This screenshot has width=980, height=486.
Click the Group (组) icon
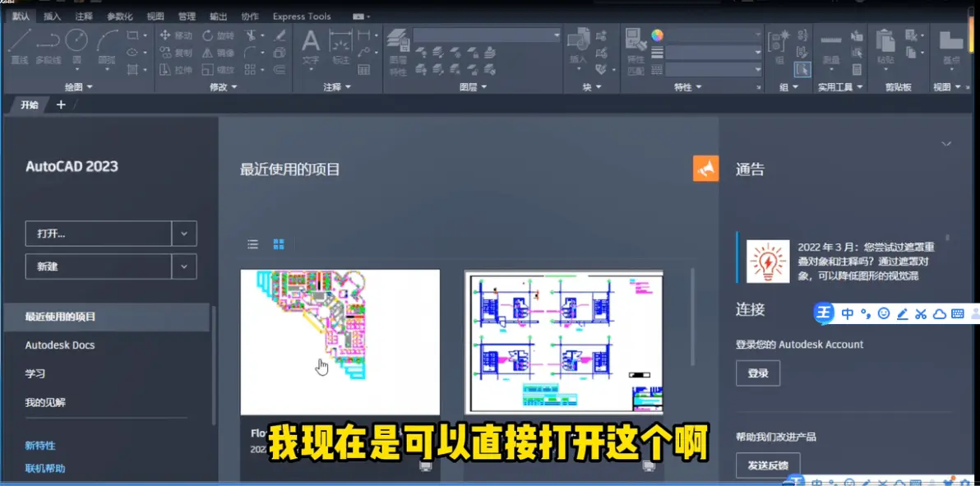click(x=779, y=41)
